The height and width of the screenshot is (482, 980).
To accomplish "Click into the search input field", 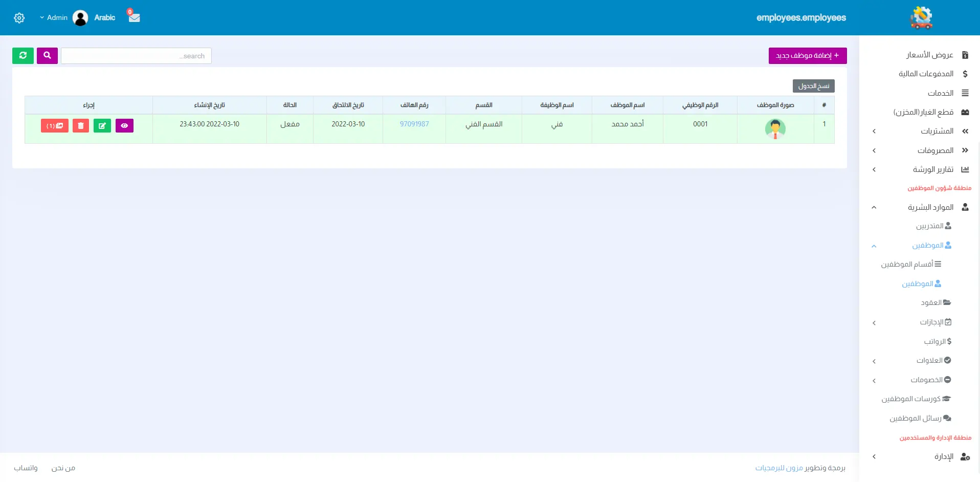I will (x=136, y=56).
